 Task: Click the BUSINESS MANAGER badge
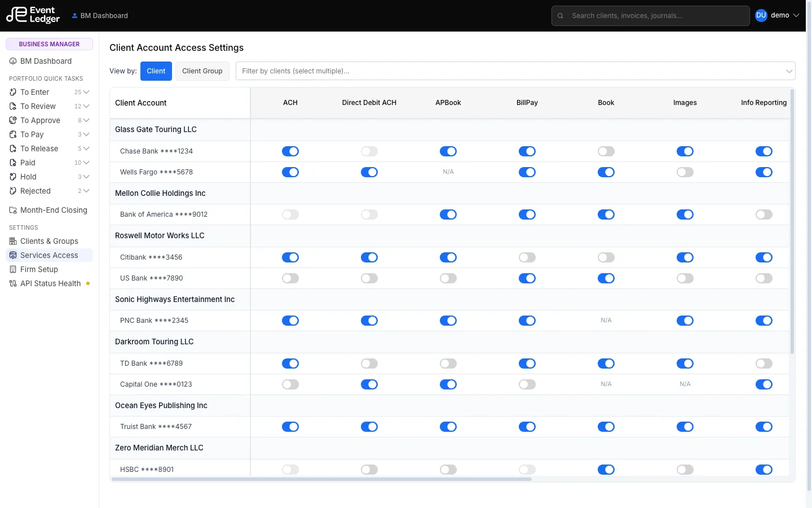click(x=49, y=44)
